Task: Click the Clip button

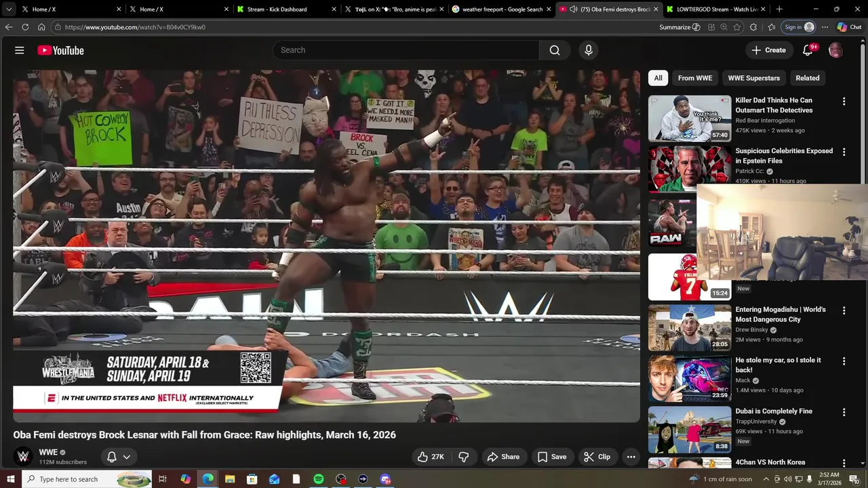Action: click(x=597, y=457)
